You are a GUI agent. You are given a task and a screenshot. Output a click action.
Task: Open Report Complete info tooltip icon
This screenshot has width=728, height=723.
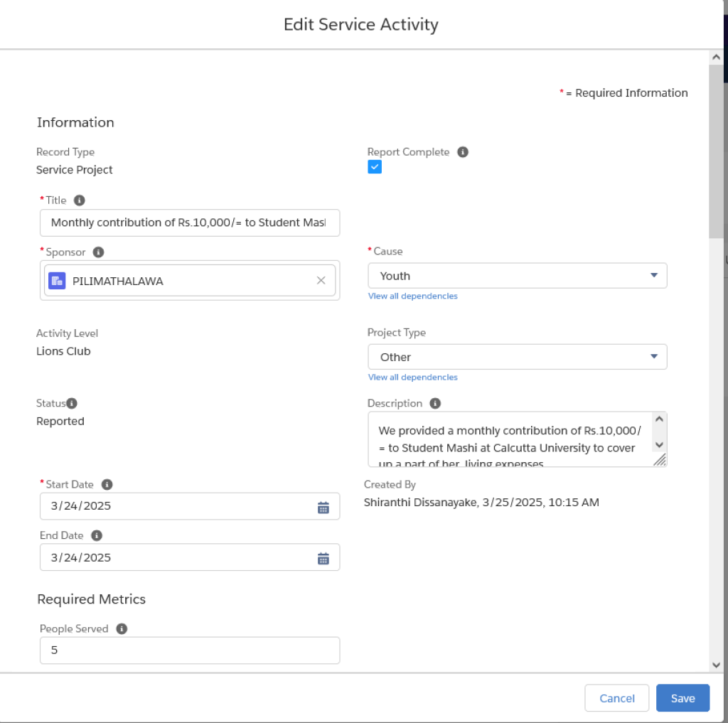pos(462,152)
